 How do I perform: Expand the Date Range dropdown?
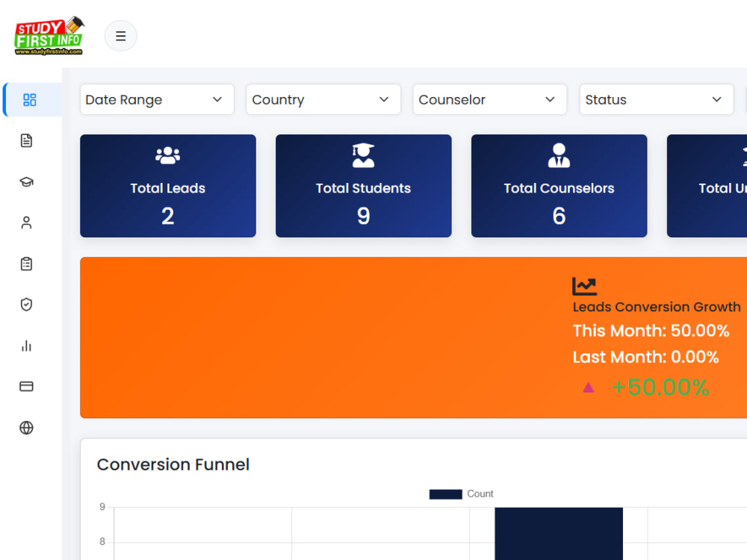(x=157, y=99)
